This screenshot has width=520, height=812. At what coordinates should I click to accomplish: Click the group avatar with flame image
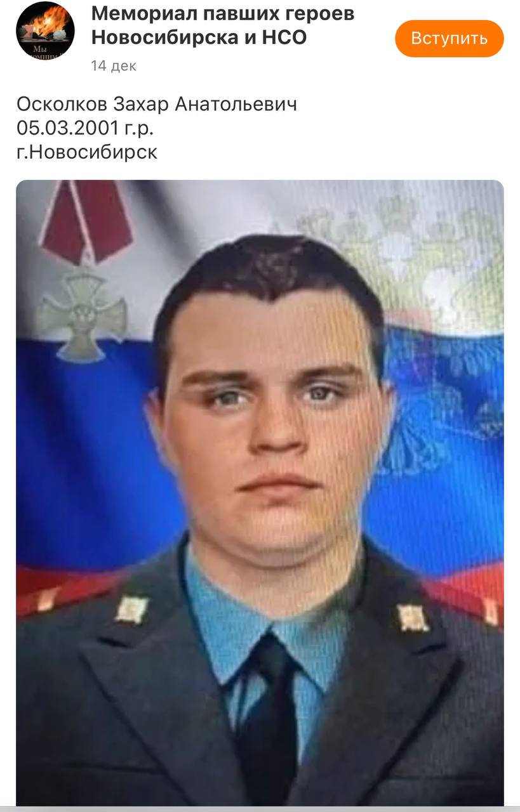click(x=45, y=31)
